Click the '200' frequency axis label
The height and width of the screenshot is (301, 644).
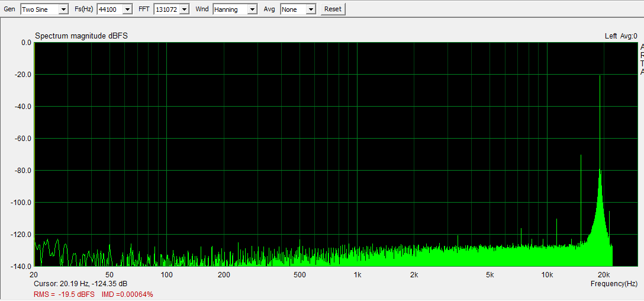click(223, 275)
